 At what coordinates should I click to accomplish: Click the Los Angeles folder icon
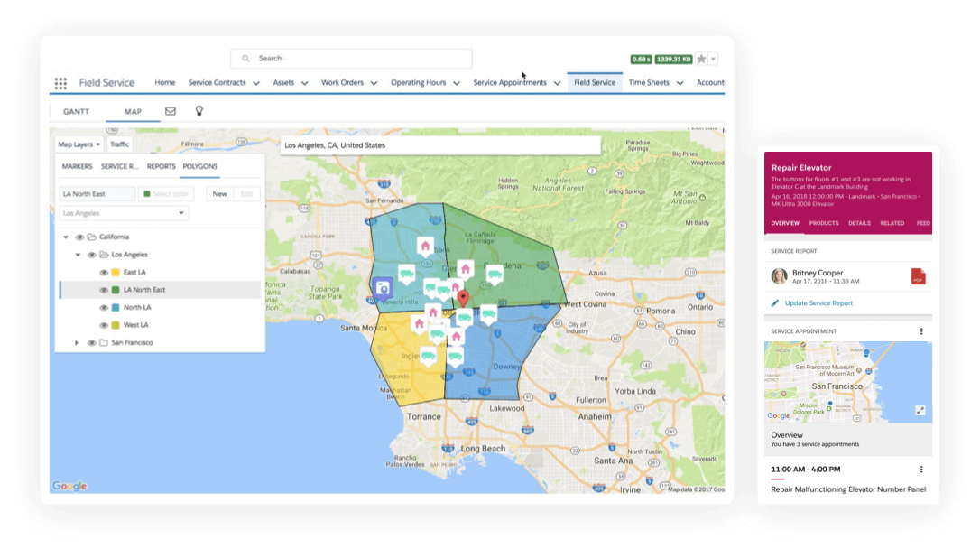[x=104, y=255]
